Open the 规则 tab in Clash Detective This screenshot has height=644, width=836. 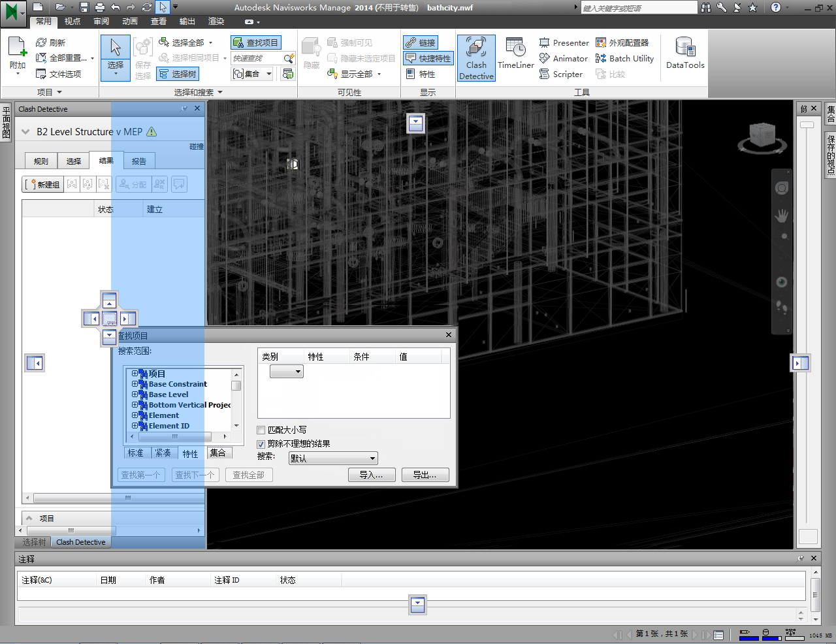[41, 161]
